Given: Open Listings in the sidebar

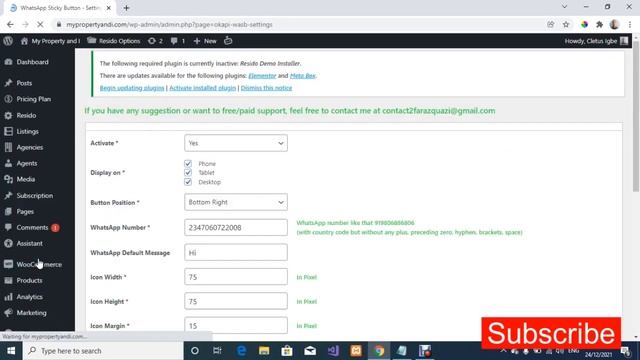Looking at the screenshot, I should (x=27, y=131).
